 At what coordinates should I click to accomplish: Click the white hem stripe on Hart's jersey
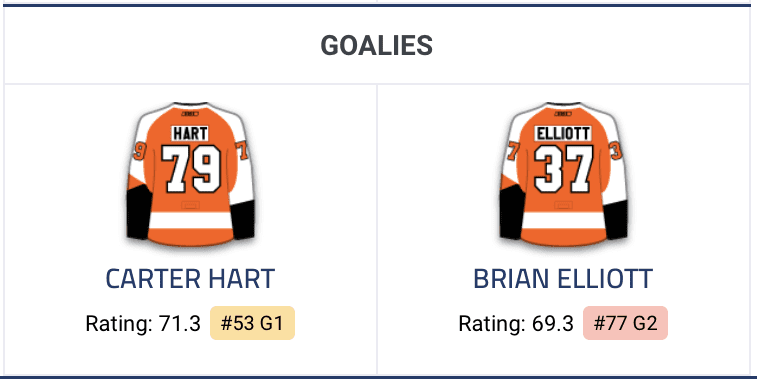tap(190, 220)
